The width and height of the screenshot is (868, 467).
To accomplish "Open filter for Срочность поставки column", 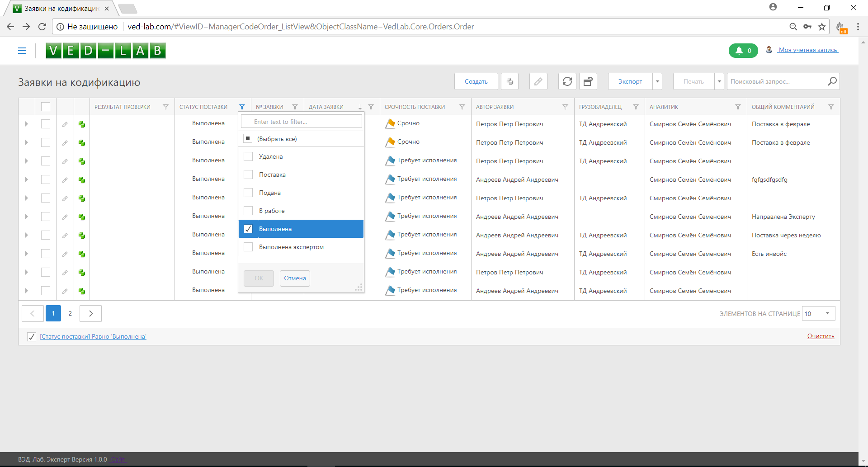I will coord(462,107).
